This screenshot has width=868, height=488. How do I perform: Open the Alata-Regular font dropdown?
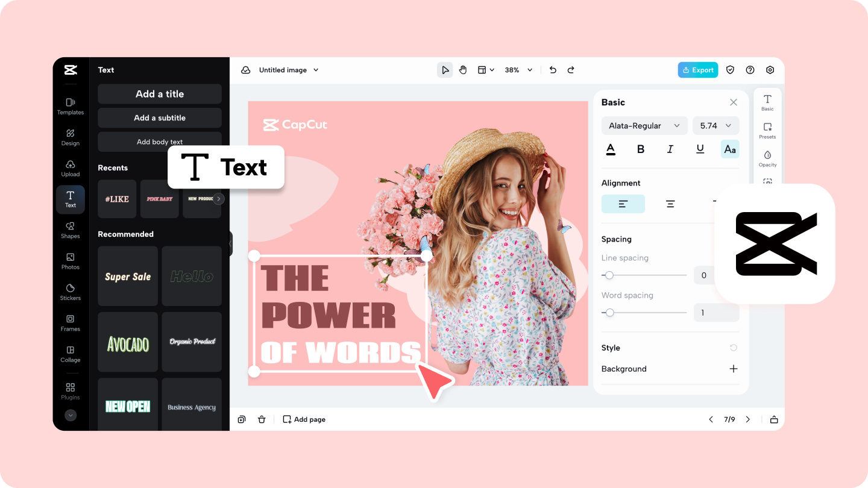click(x=644, y=125)
